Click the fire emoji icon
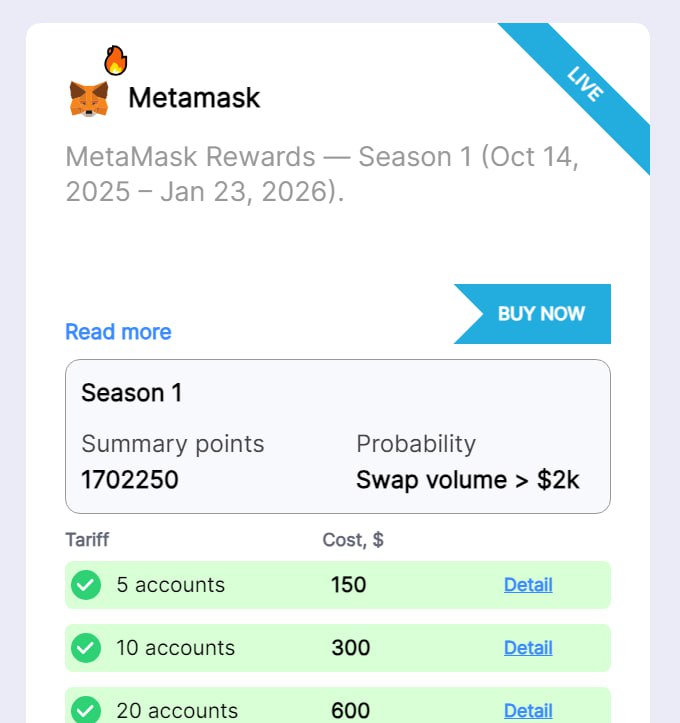This screenshot has width=680, height=723. (116, 61)
